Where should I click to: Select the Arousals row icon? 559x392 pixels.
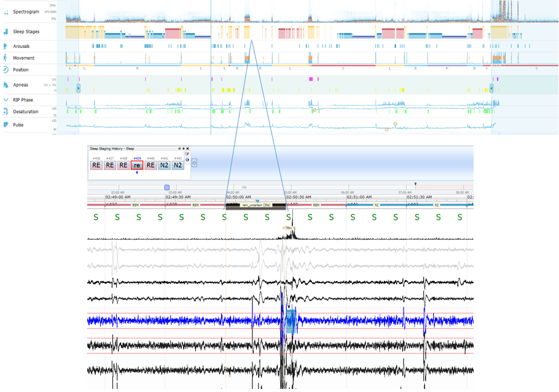click(6, 46)
